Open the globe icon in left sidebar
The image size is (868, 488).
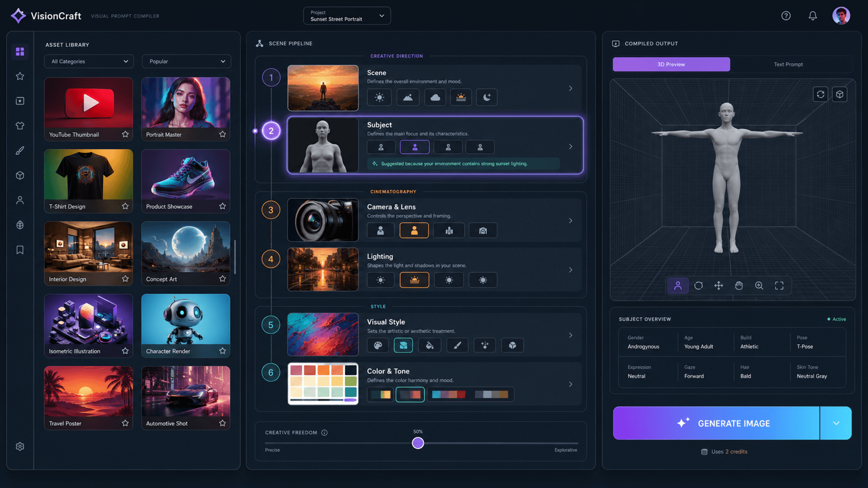click(x=20, y=225)
